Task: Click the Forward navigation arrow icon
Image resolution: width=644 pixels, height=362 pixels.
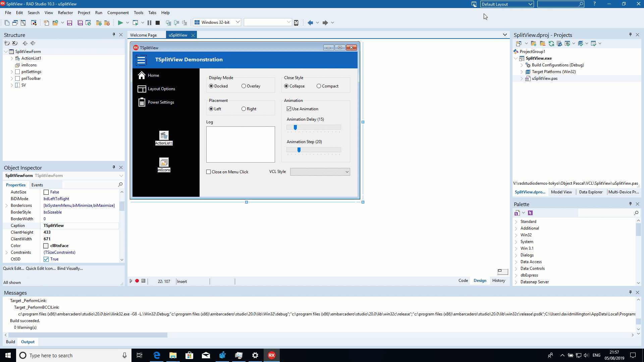Action: point(325,23)
